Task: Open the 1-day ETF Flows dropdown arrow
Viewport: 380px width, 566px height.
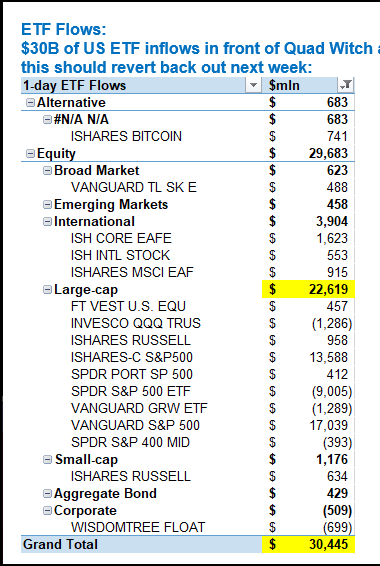Action: [x=253, y=86]
